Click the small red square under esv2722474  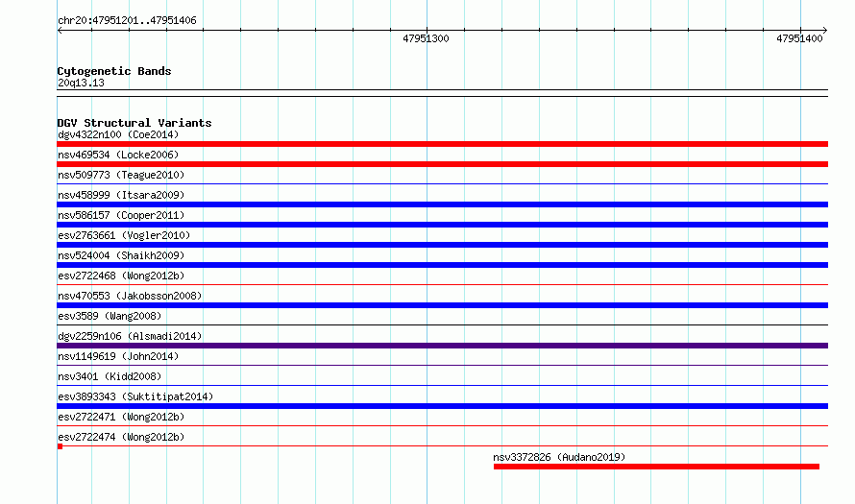(60, 446)
